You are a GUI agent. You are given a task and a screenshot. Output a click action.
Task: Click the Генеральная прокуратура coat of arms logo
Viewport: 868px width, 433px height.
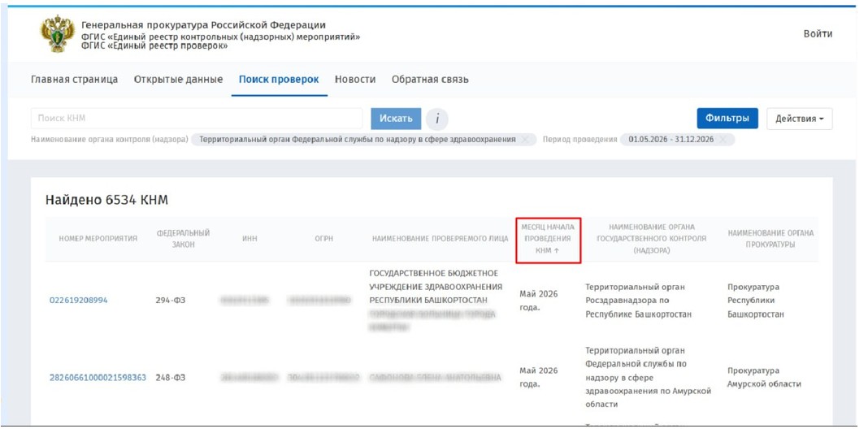tap(58, 34)
